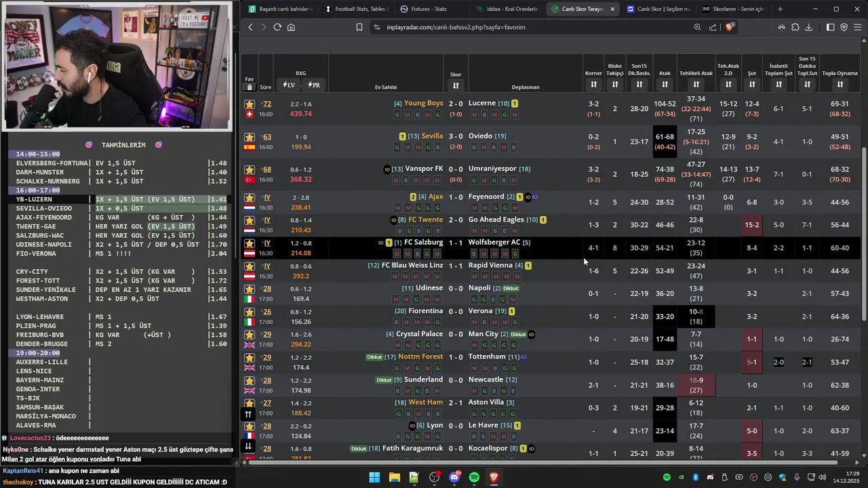Sort by Son15 Dk.Baskı column arrows
Viewport: 868px width, 488px height.
pos(639,84)
